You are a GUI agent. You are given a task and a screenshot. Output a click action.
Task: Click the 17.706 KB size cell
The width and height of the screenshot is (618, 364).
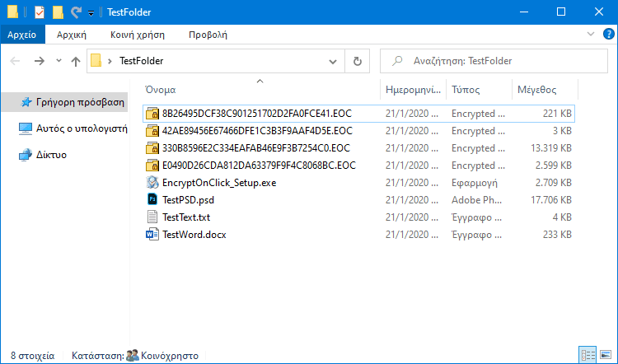tap(551, 200)
